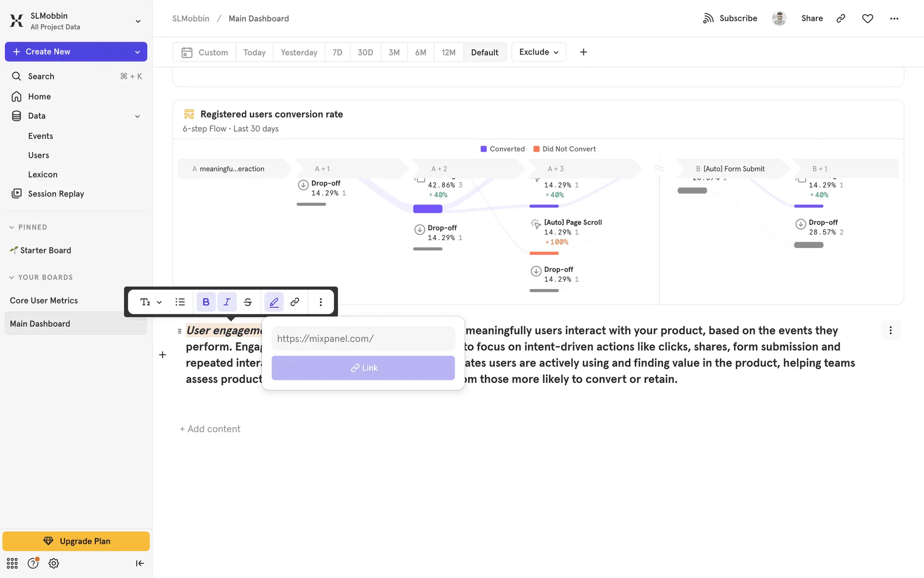Copy board link via chain icon

[x=841, y=18]
